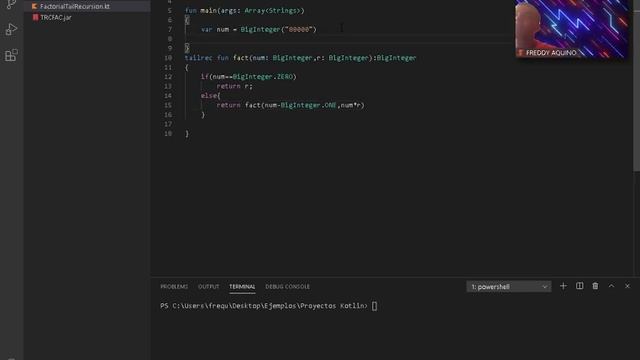
Task: Select the Terminal tab
Action: pos(242,287)
